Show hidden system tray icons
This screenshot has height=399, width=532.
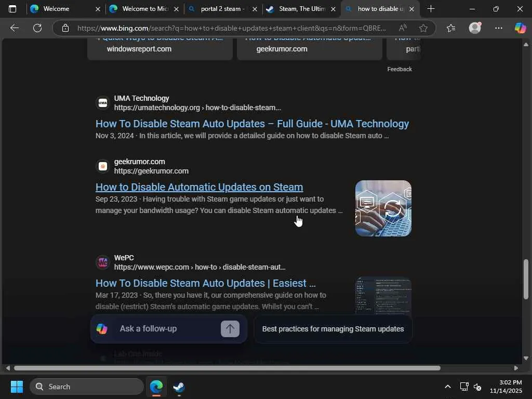447,387
